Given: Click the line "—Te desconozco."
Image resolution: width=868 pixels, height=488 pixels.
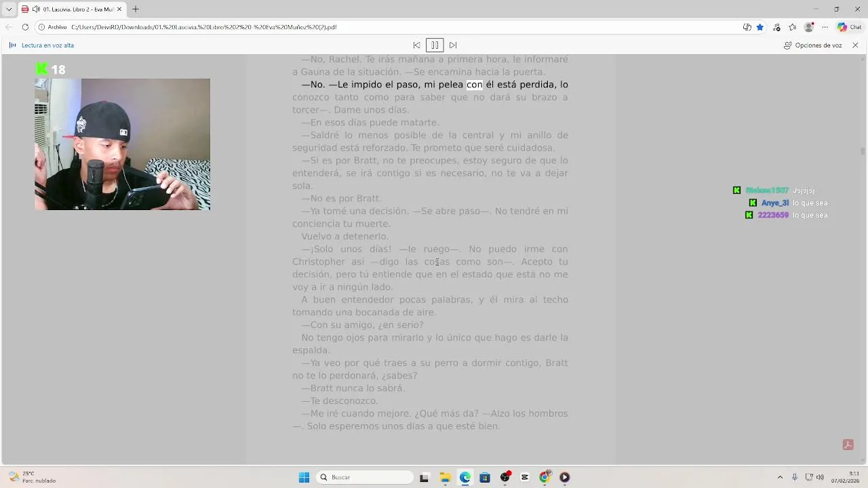Looking at the screenshot, I should [x=340, y=401].
